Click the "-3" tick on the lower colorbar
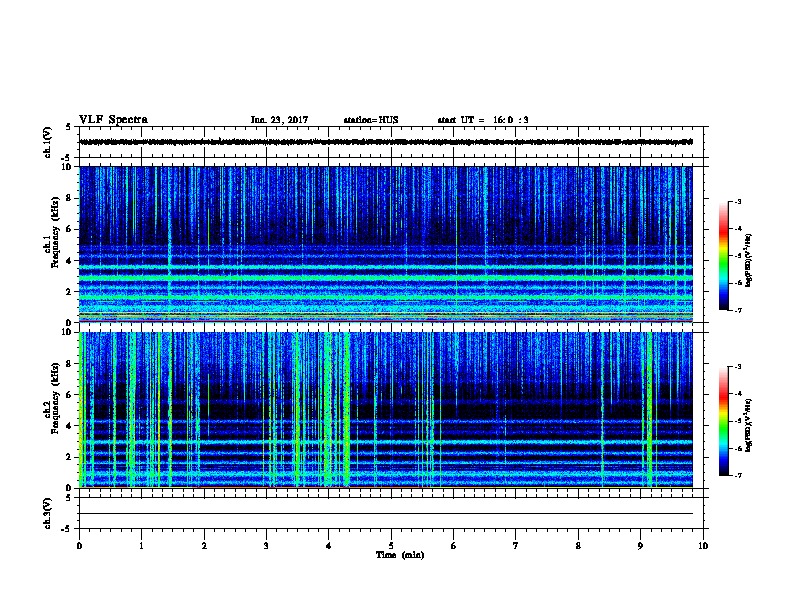 point(738,367)
